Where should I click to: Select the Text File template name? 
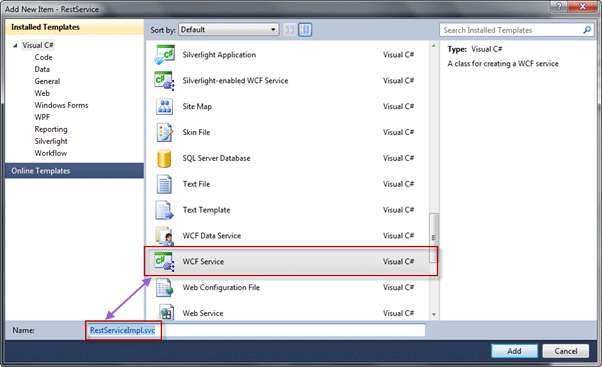pos(196,184)
